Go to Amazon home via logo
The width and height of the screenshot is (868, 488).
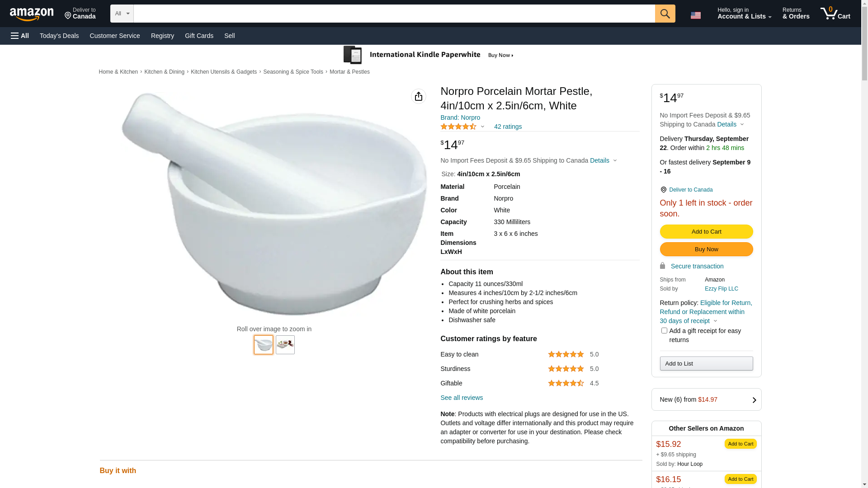32,14
